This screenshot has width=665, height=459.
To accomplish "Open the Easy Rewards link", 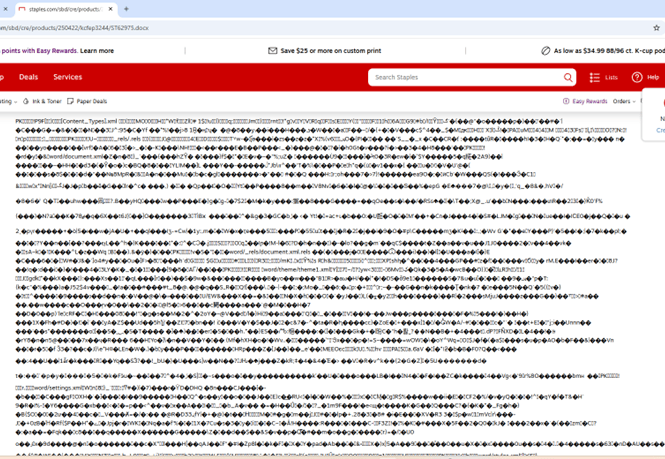I will pyautogui.click(x=590, y=101).
